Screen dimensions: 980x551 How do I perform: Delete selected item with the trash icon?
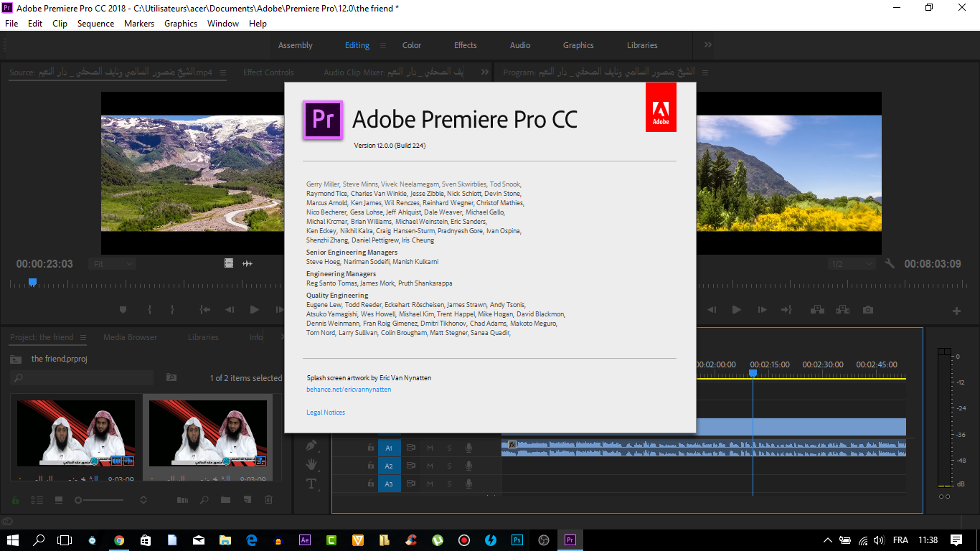(268, 499)
